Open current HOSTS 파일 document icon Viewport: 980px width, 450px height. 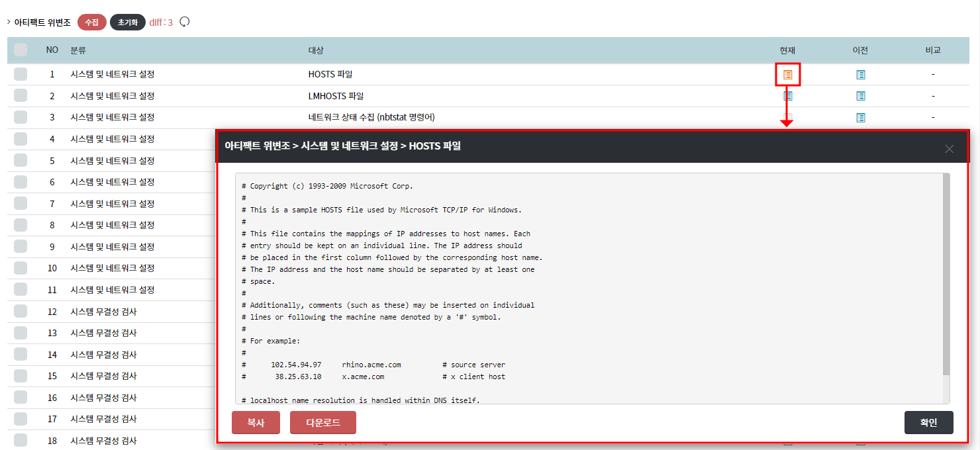[x=787, y=75]
